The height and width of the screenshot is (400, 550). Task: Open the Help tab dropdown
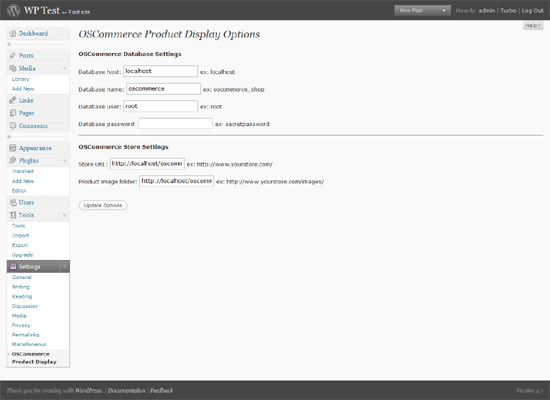click(x=533, y=26)
